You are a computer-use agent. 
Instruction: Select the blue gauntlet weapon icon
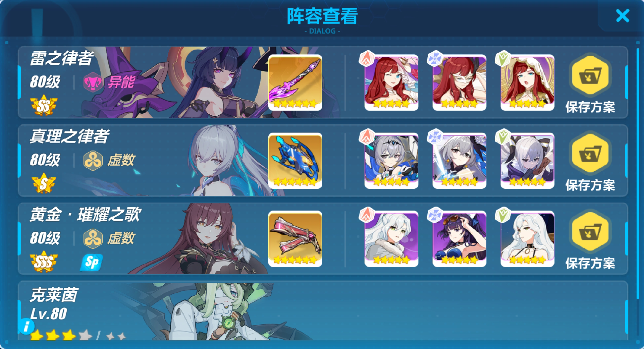pos(295,161)
